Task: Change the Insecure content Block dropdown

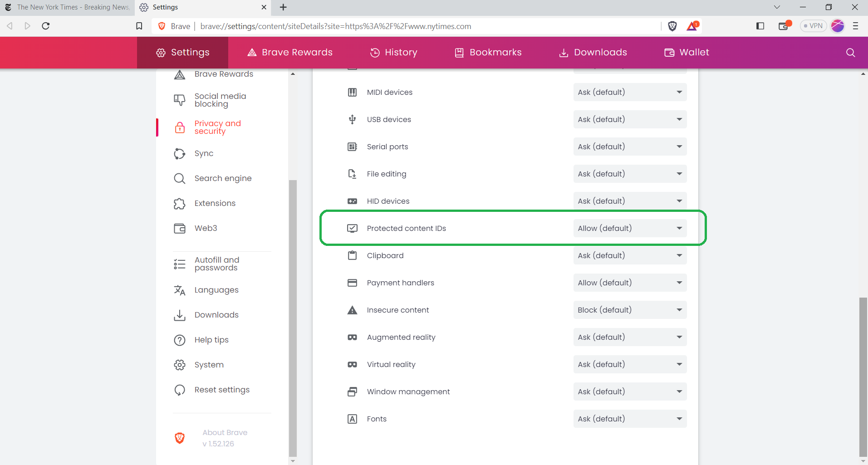Action: (629, 310)
